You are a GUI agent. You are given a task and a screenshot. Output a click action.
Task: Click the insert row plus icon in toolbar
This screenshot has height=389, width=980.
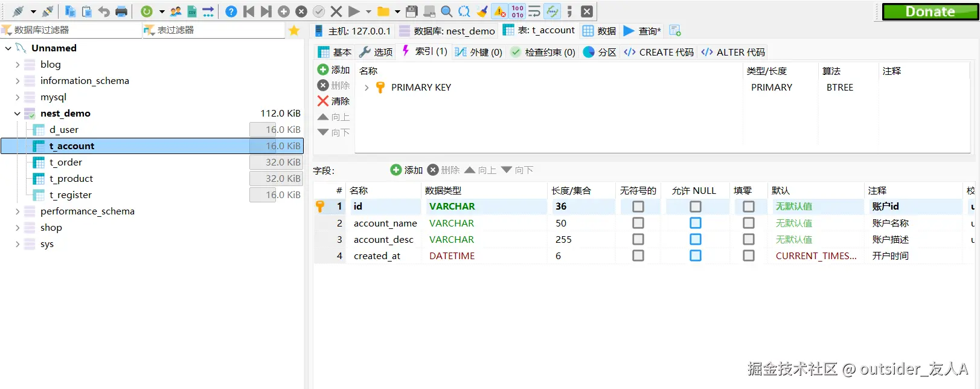[x=284, y=11]
